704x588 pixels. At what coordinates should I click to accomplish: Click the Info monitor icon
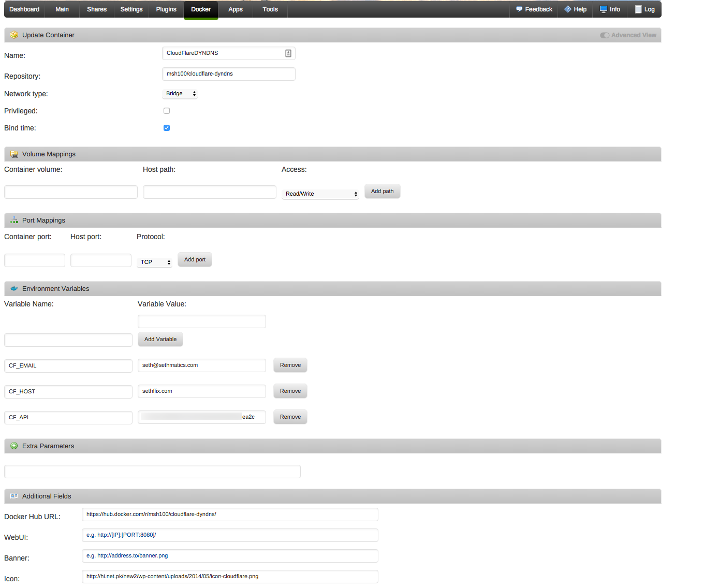[x=604, y=9]
